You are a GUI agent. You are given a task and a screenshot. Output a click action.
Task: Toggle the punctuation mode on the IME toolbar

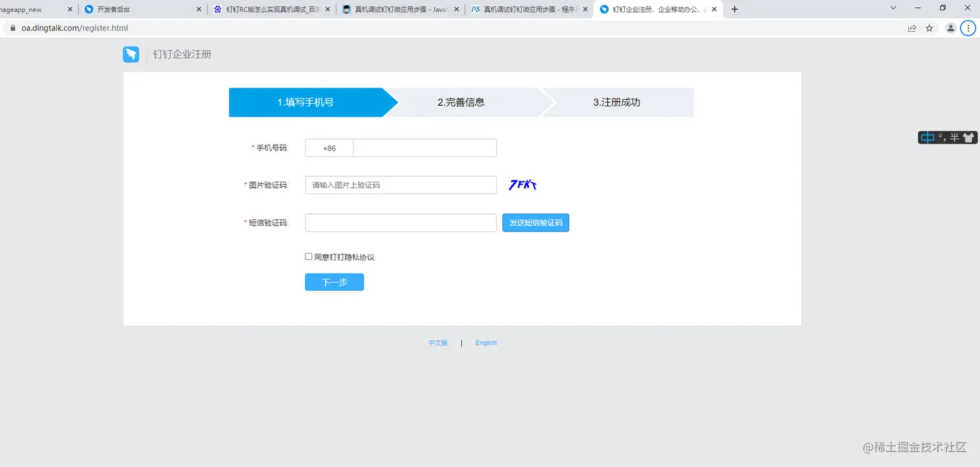943,137
